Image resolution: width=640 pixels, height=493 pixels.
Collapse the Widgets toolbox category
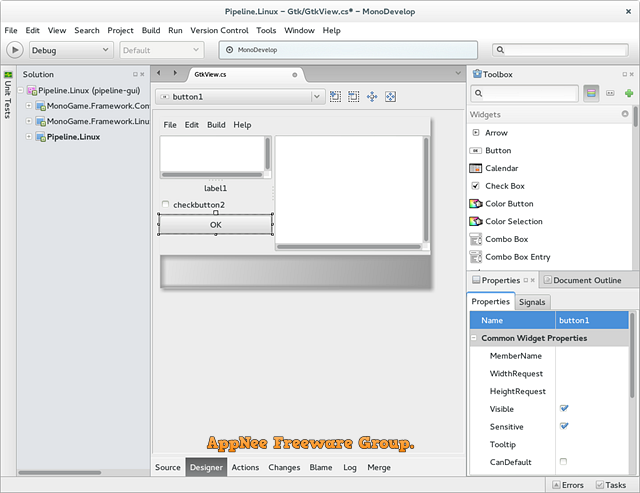pos(625,114)
